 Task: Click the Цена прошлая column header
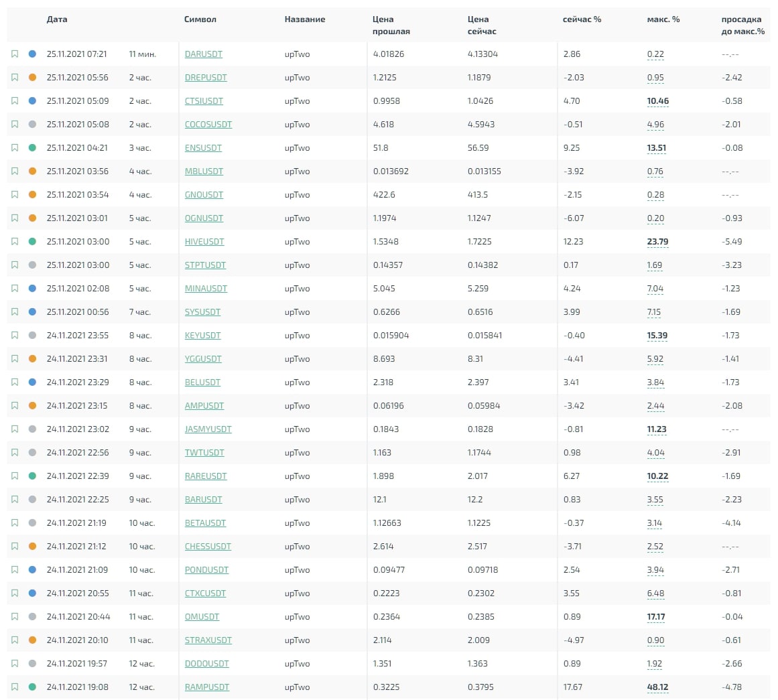391,25
